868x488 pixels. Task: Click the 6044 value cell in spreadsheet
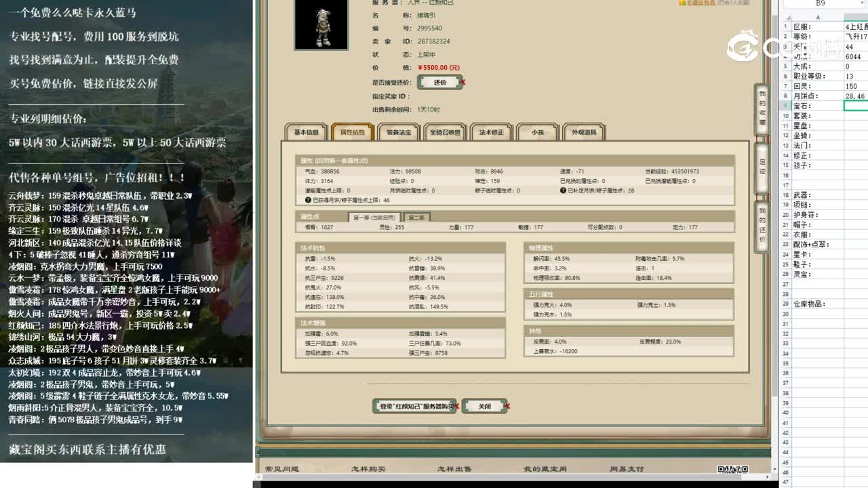[x=856, y=57]
